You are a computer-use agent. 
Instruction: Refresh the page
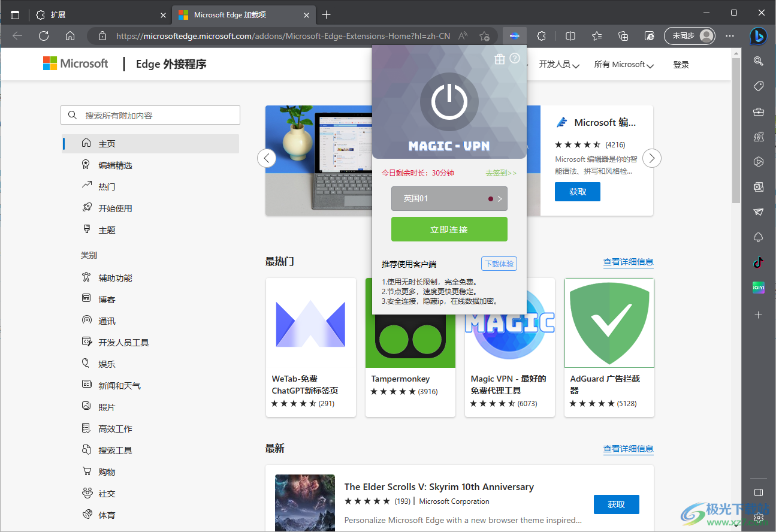click(44, 36)
